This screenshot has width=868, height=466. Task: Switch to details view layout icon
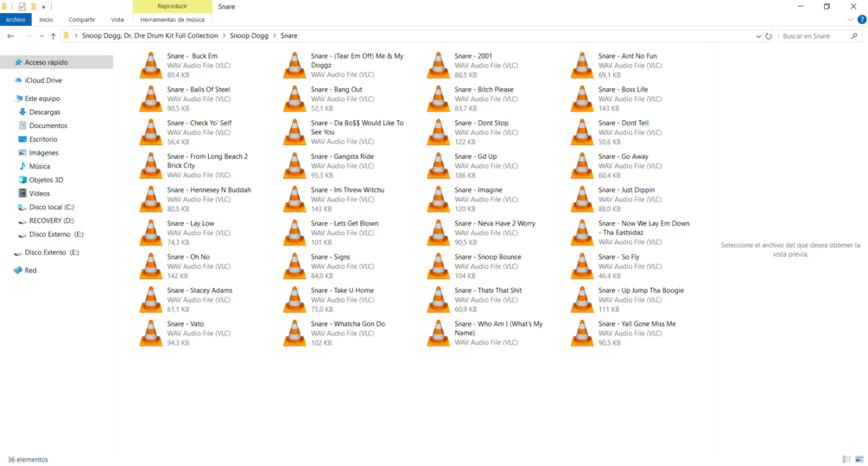(846, 459)
